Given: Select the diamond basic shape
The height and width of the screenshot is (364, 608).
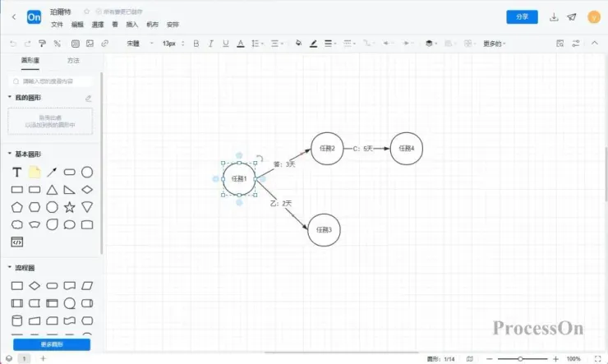Looking at the screenshot, I should click(87, 190).
